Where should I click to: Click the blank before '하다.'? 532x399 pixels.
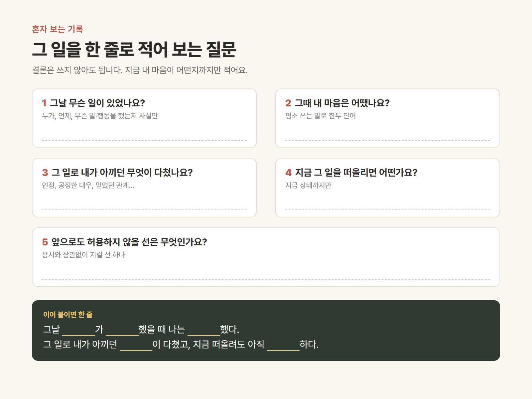[283, 345]
